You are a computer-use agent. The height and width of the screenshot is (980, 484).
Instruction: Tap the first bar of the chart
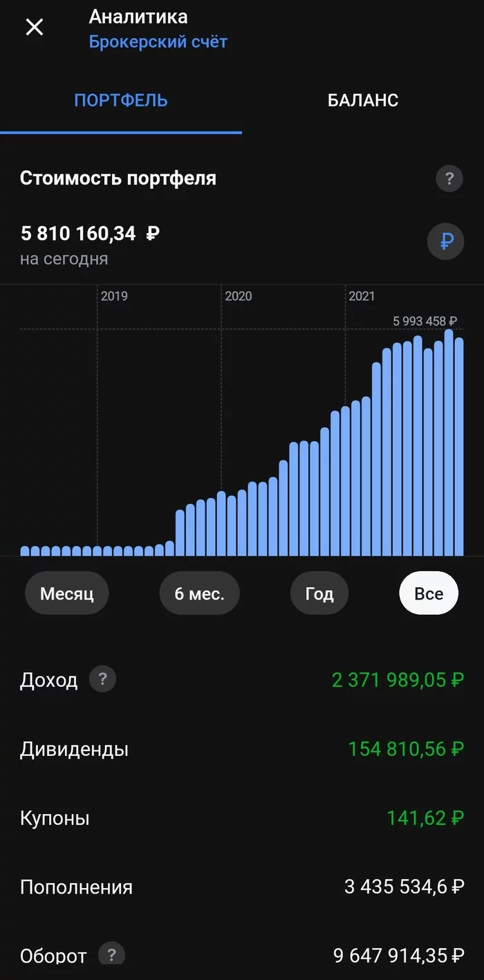point(25,551)
